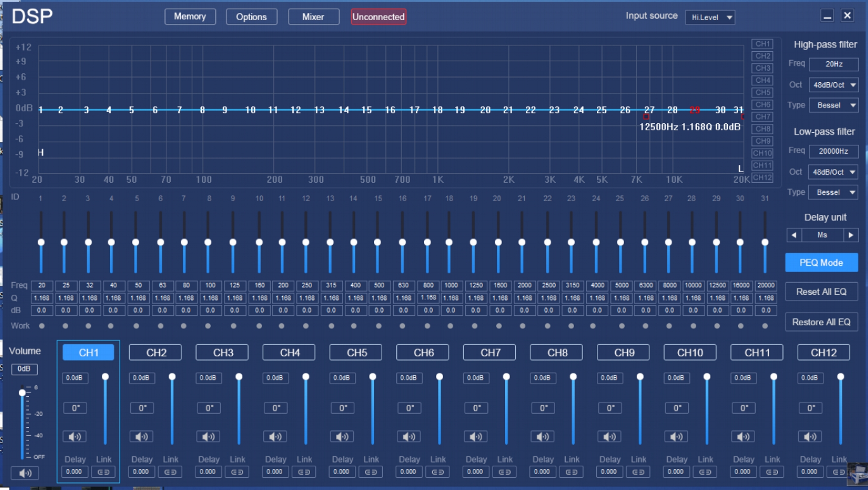Click the CH4 Link chain icon
The width and height of the screenshot is (868, 490).
pos(304,472)
